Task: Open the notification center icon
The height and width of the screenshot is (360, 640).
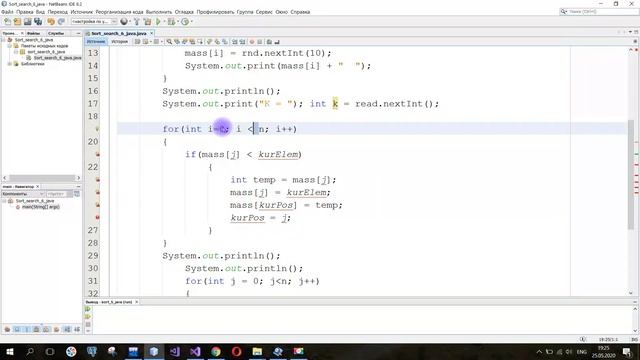Action: (627, 352)
